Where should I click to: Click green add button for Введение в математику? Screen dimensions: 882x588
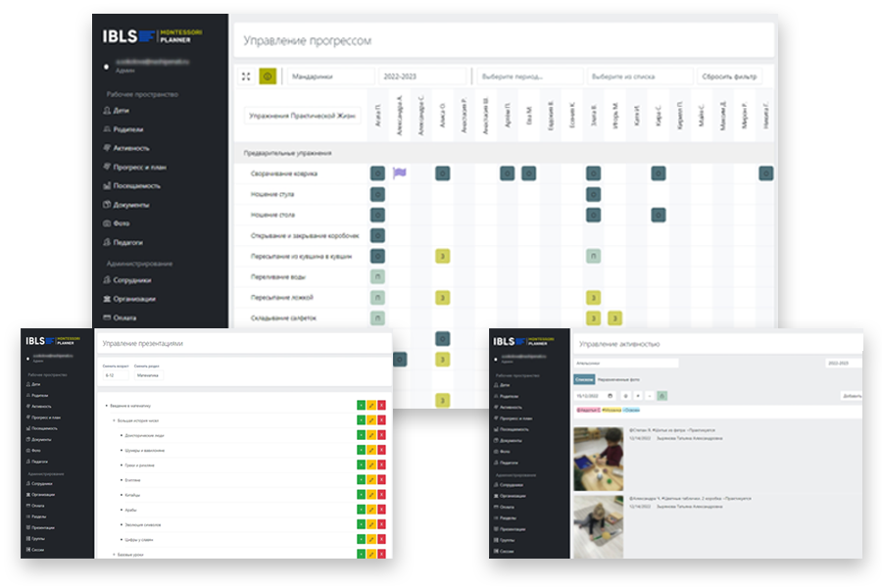coord(361,405)
